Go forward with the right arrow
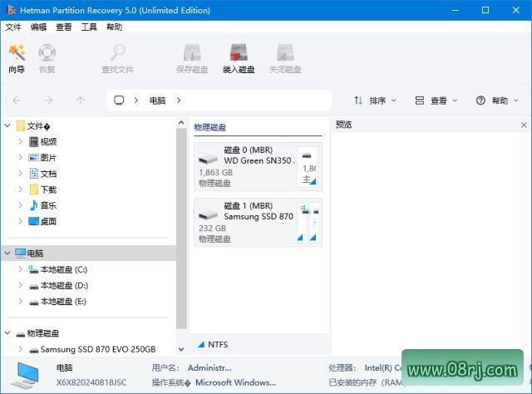The image size is (532, 394). click(x=48, y=101)
